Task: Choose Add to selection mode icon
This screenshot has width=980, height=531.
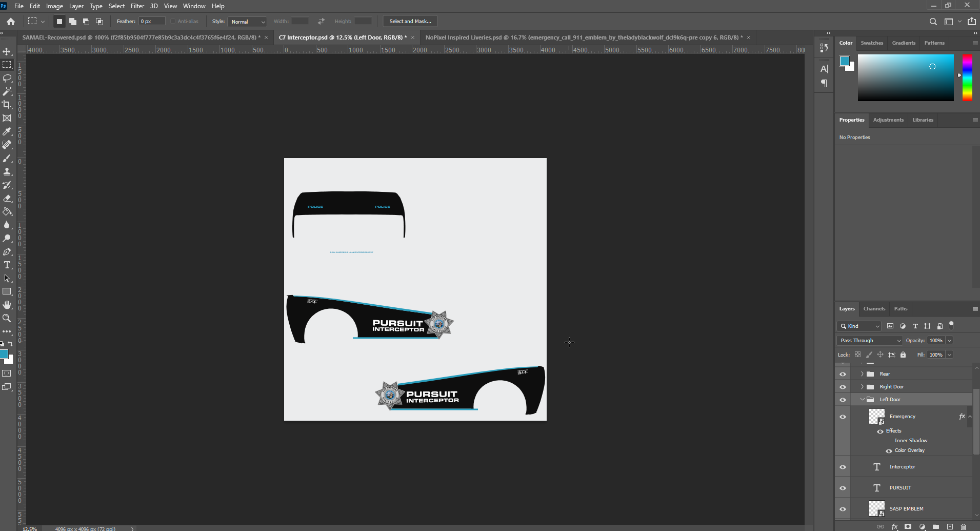Action: [x=73, y=22]
